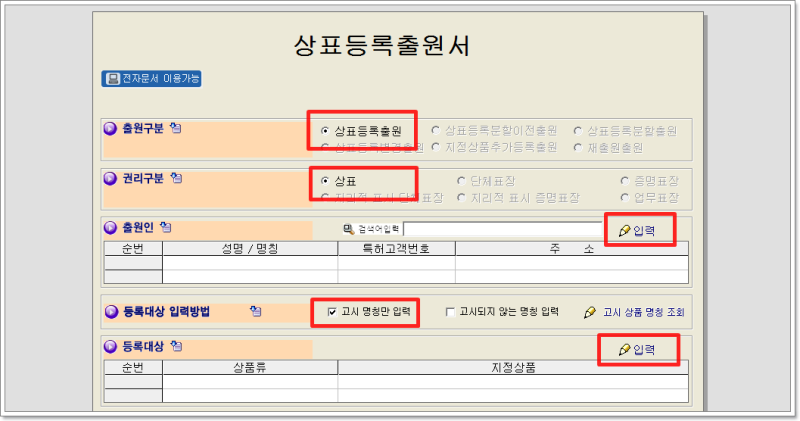Viewport: 800px width, 421px height.
Task: Click the 순번 header in 등록대상 table
Action: click(133, 367)
